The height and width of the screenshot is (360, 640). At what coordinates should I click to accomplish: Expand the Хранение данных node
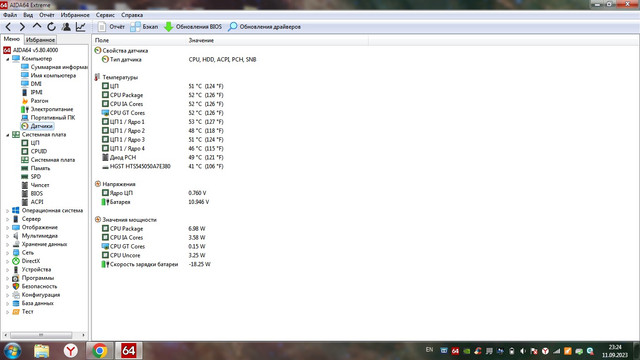click(x=7, y=244)
